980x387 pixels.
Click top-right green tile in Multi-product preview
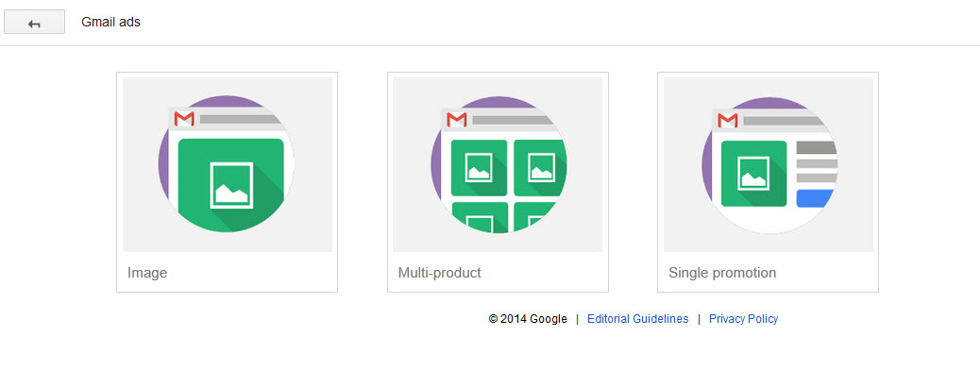540,167
